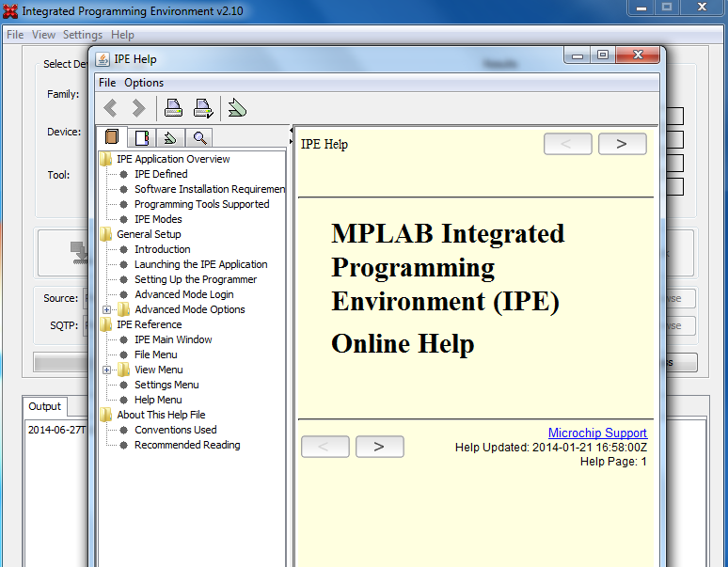This screenshot has width=728, height=567.
Task: Expand the View Menu tree node
Action: (x=107, y=370)
